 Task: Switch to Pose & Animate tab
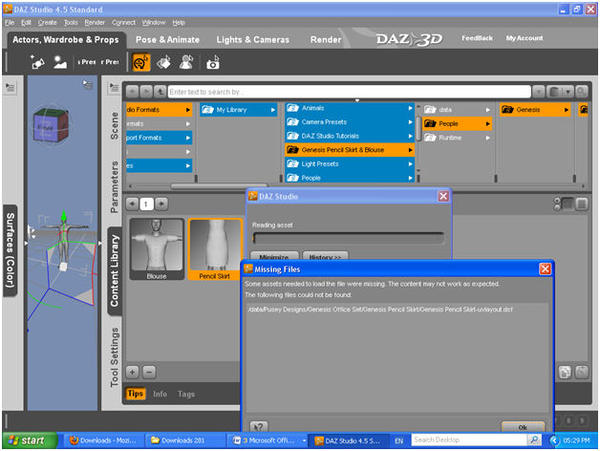pos(167,40)
